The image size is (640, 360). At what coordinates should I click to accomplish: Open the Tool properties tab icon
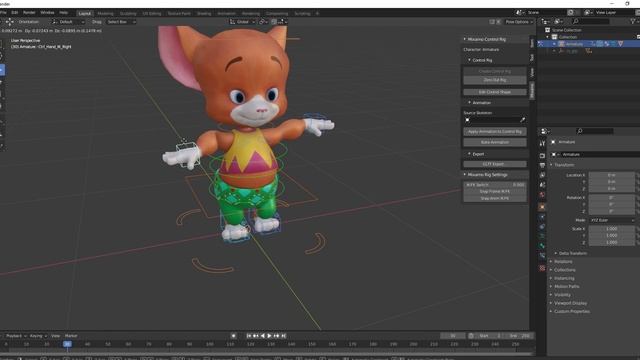(x=542, y=144)
